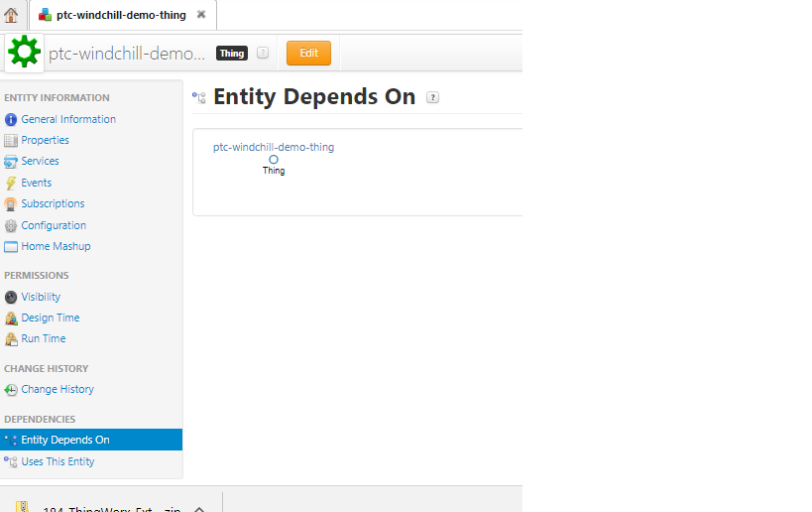Screen dimensions: 812x512
Task: Click the orange Edit button
Action: pos(308,53)
